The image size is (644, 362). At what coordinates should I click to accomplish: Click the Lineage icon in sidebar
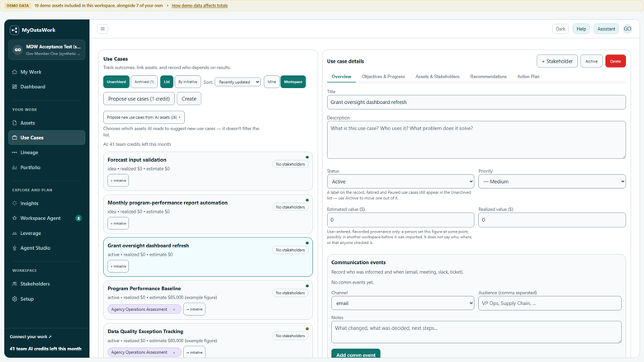(x=15, y=153)
